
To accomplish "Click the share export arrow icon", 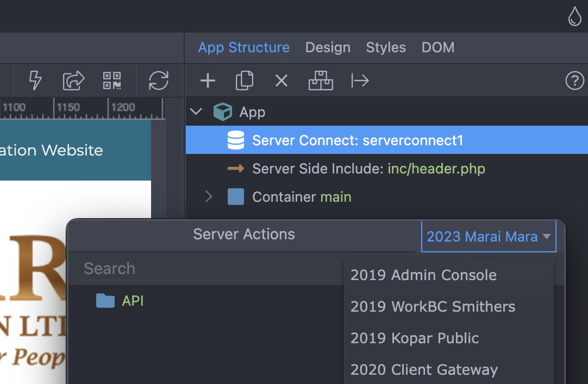I will pyautogui.click(x=73, y=80).
